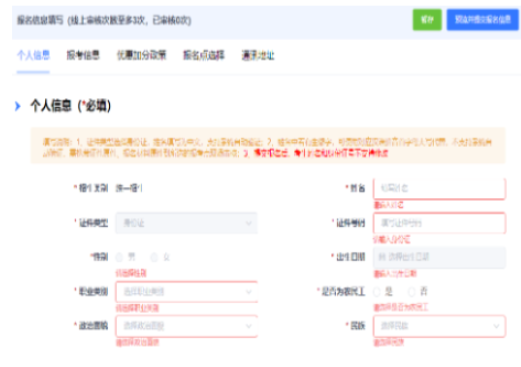Click the blue arrow beside 个人信息 heading

[18, 106]
